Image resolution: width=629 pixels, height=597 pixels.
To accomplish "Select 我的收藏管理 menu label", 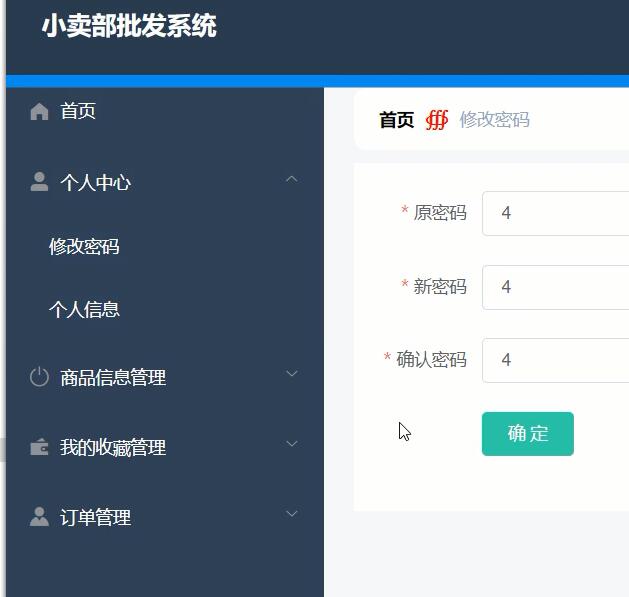I will [113, 448].
